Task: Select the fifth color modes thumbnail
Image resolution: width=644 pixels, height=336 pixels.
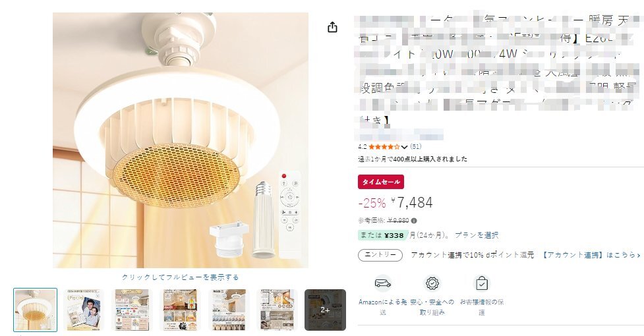Action: 228,310
